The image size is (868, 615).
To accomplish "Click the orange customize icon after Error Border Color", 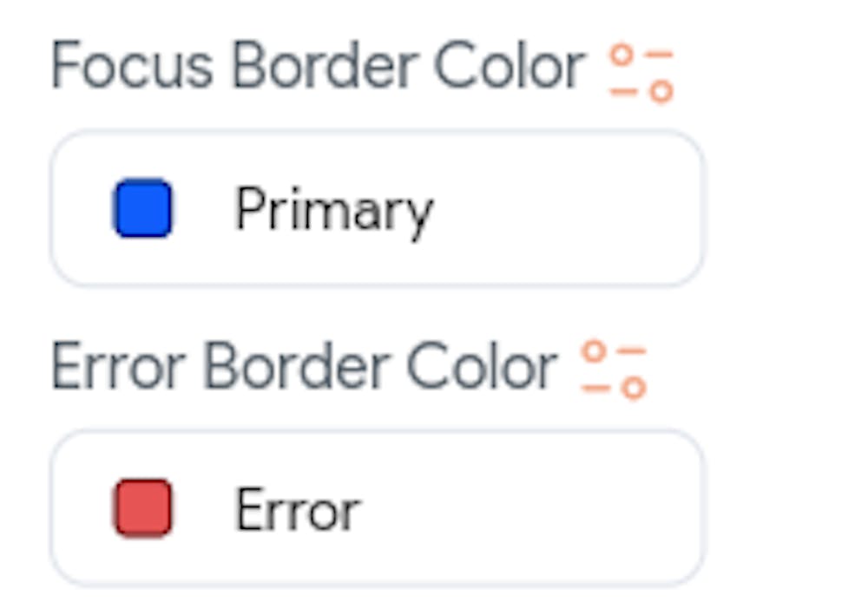I will click(614, 368).
